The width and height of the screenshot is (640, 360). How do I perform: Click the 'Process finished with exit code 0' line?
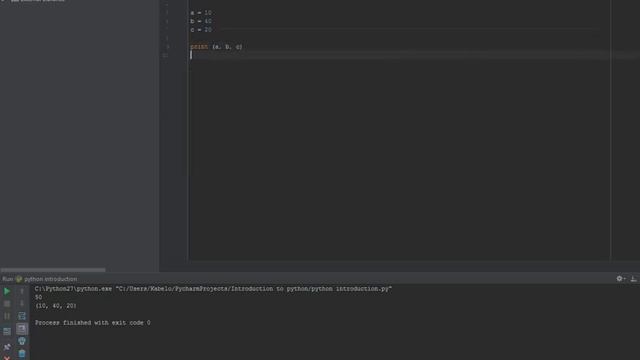(93, 323)
